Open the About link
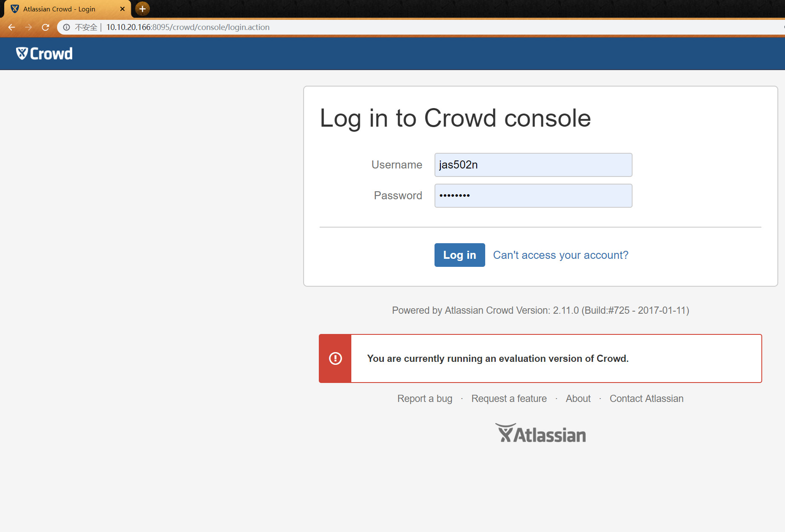 [x=578, y=399]
